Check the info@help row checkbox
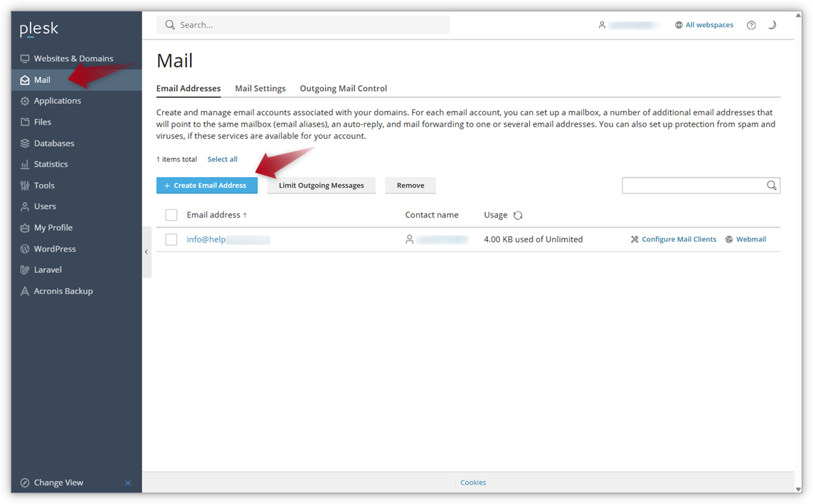Screen dimensions: 813x504 coord(171,239)
